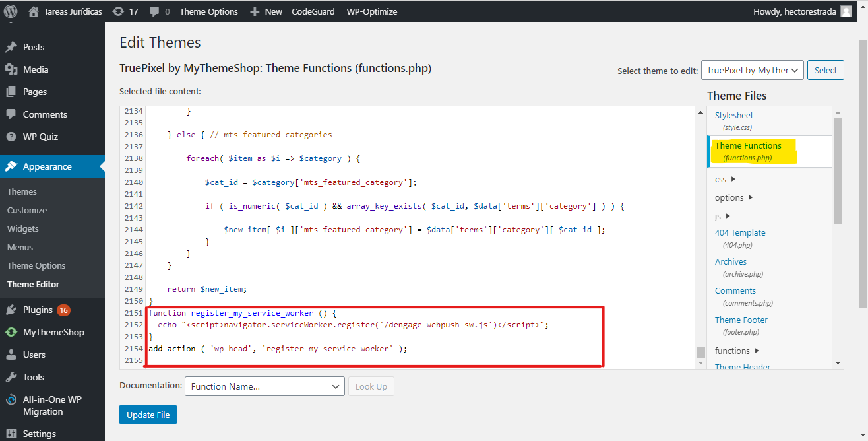868x441 pixels.
Task: Click the Pages icon in sidebar
Action: [x=11, y=92]
